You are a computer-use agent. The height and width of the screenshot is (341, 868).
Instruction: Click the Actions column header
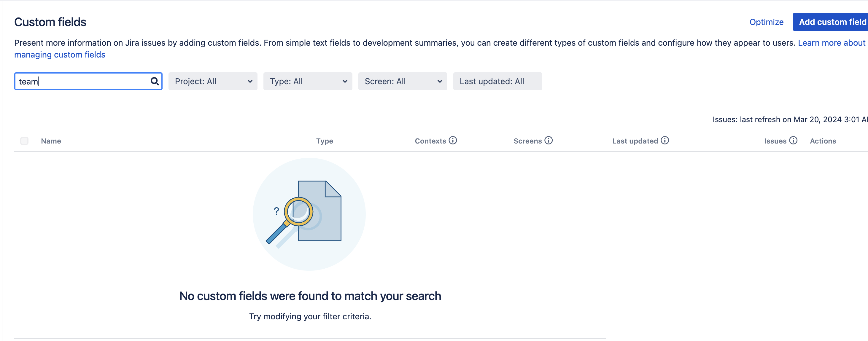(823, 141)
